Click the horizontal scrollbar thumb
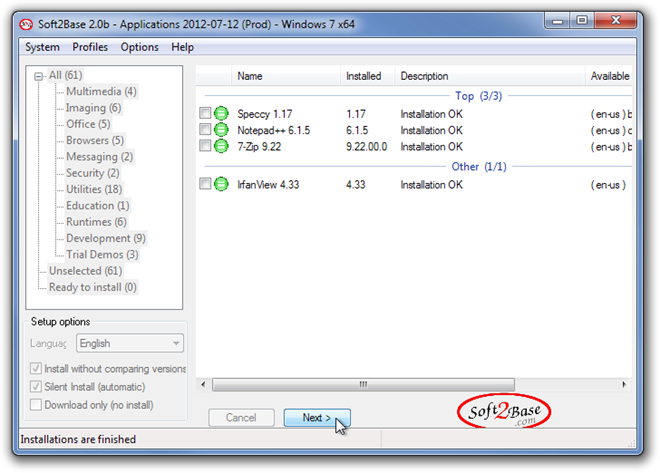This screenshot has height=473, width=660. pyautogui.click(x=363, y=385)
